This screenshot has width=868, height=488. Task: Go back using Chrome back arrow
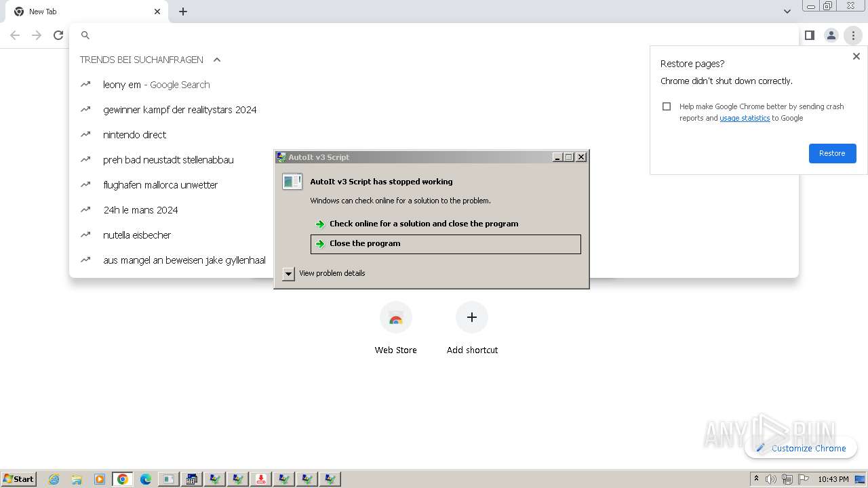15,35
